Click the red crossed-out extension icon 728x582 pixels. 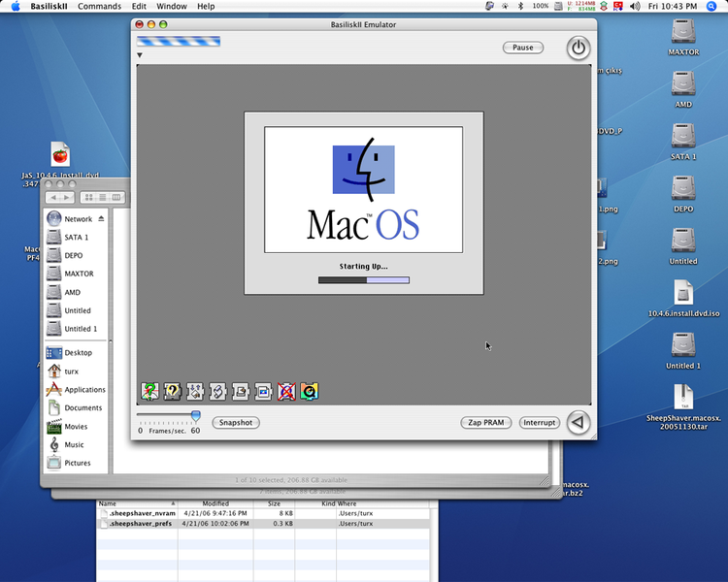coord(286,391)
